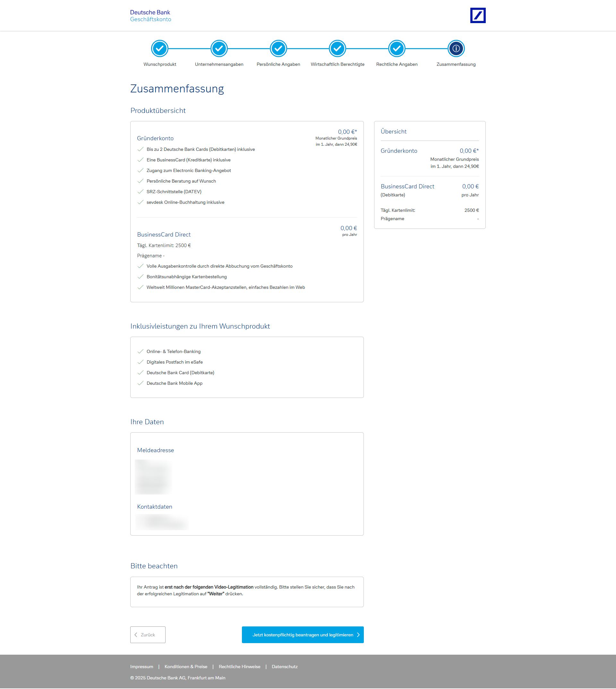
Task: Open the Datenschutz footer link
Action: point(285,667)
